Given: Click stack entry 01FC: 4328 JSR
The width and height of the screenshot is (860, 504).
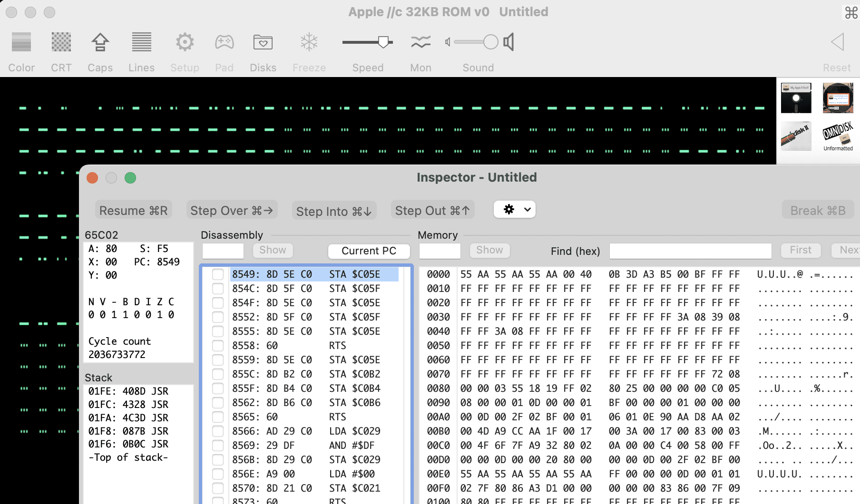Looking at the screenshot, I should pyautogui.click(x=128, y=405).
